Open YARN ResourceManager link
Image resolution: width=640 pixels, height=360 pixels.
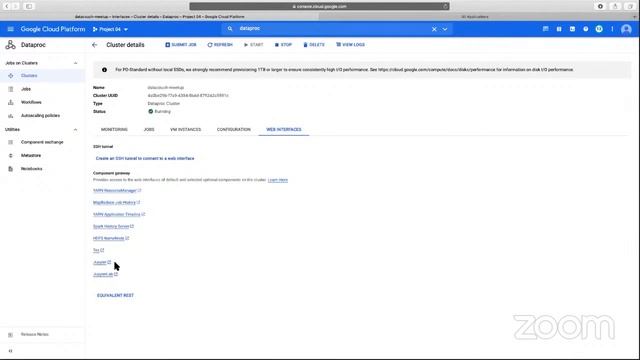click(x=117, y=191)
